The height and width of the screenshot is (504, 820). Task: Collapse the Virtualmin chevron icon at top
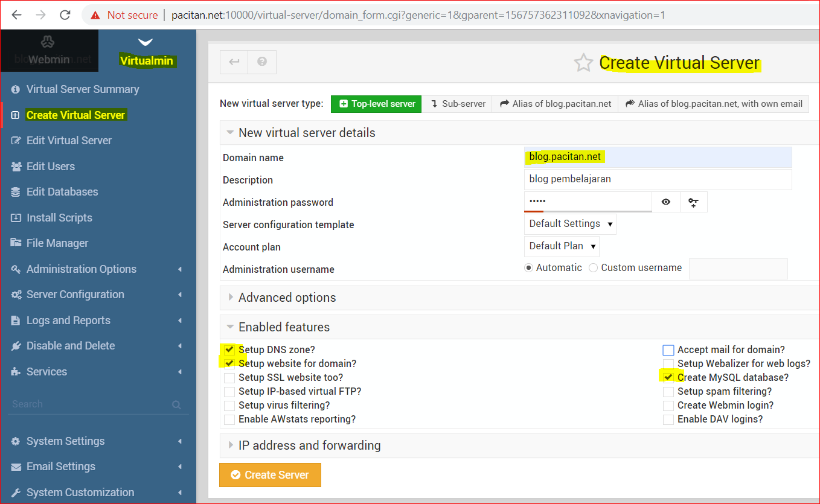coord(146,42)
